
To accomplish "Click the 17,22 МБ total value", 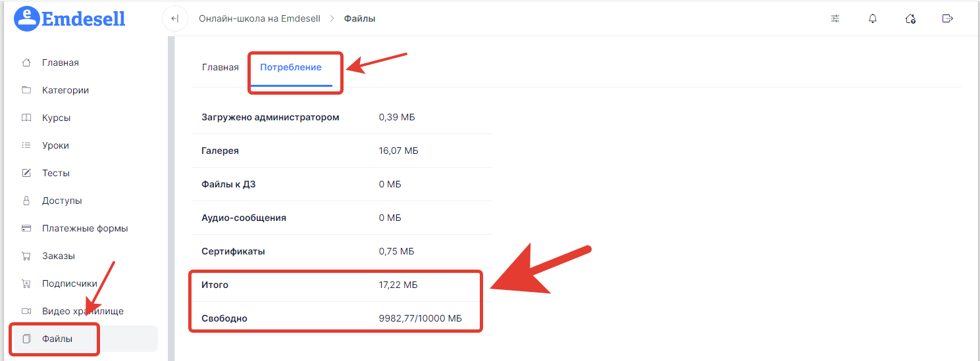I will [x=398, y=285].
